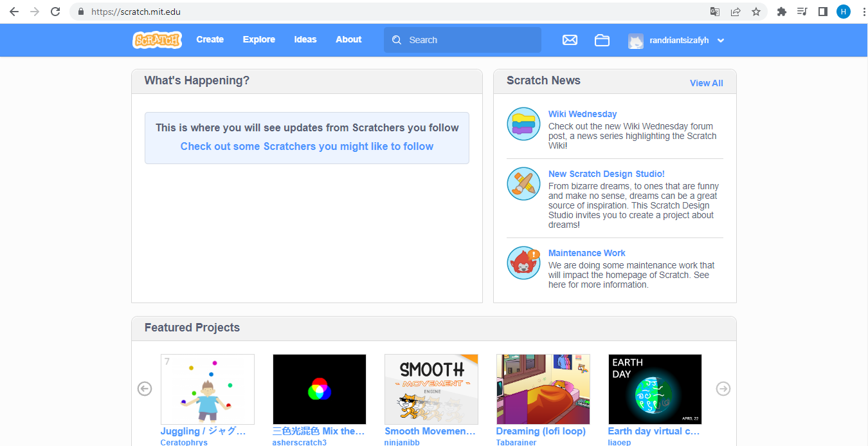Open the Maintenance Work headline link
Screen dimensions: 868x446
coord(586,253)
